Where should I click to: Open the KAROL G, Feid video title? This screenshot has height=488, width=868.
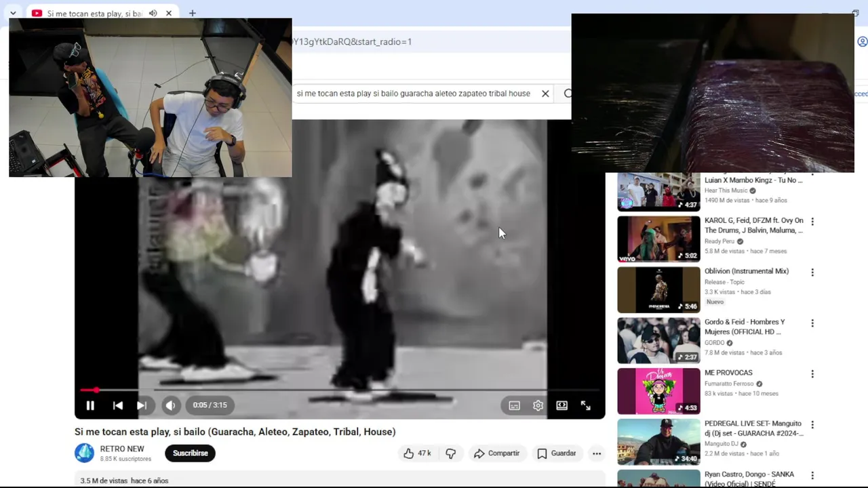pos(754,226)
